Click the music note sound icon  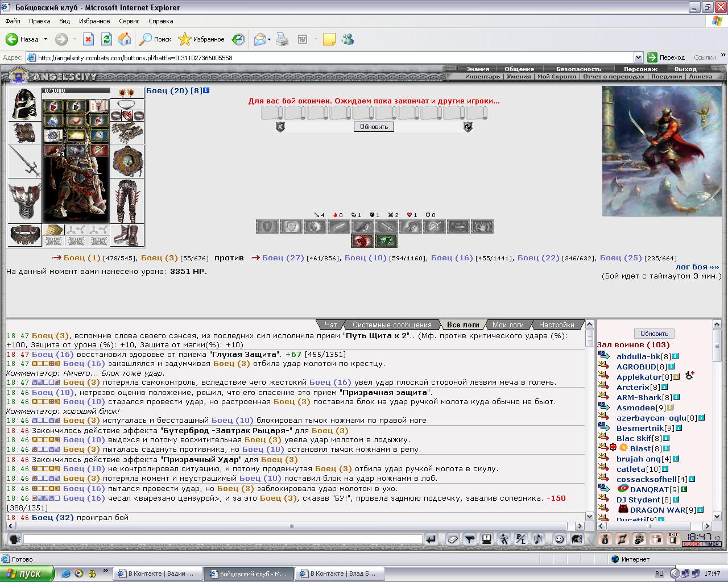(x=537, y=539)
